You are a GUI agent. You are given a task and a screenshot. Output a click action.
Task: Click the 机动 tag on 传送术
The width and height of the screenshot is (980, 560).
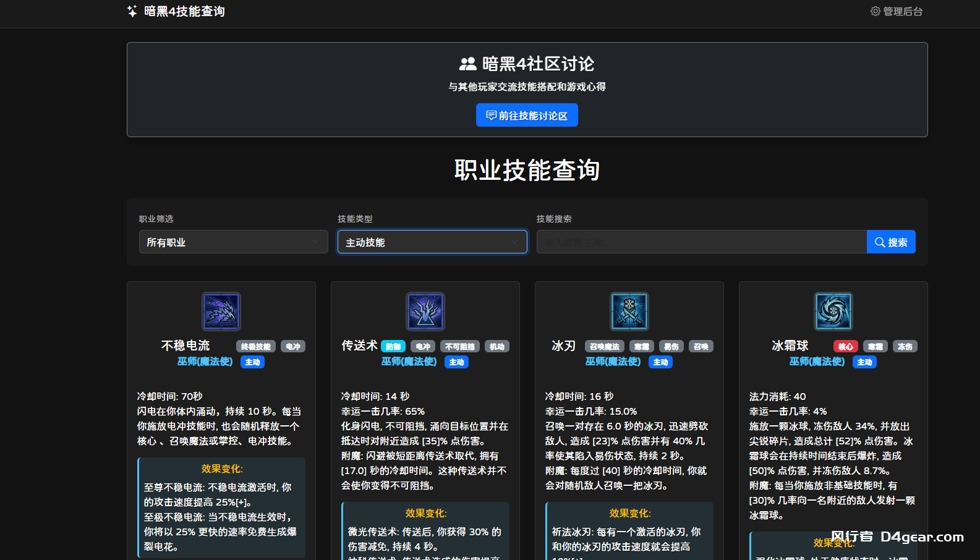497,347
